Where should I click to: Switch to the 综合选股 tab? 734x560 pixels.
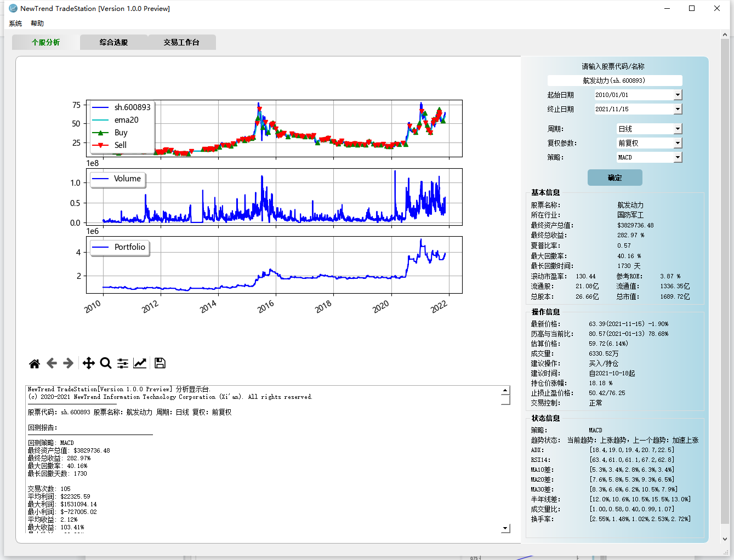pos(113,42)
